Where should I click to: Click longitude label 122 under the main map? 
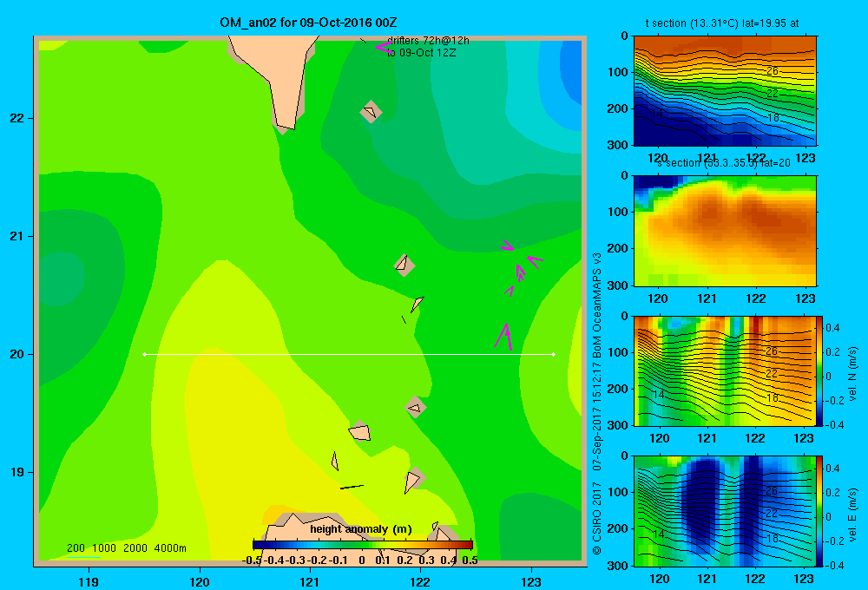coord(420,581)
